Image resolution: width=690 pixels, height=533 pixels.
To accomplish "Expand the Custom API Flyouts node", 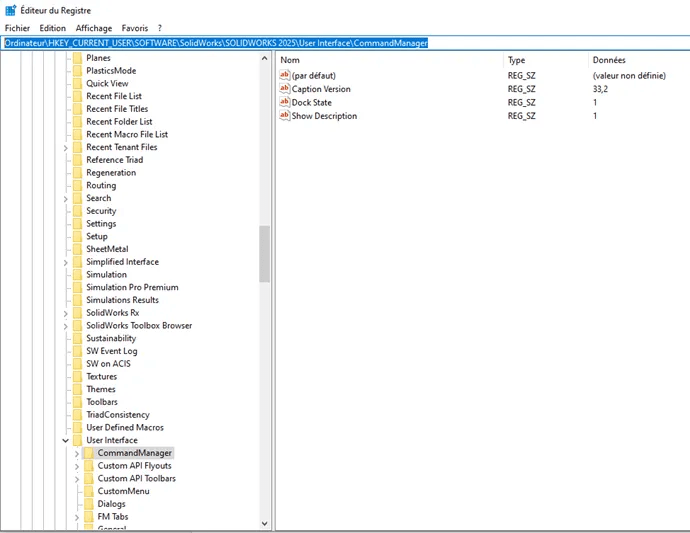I will click(x=77, y=466).
